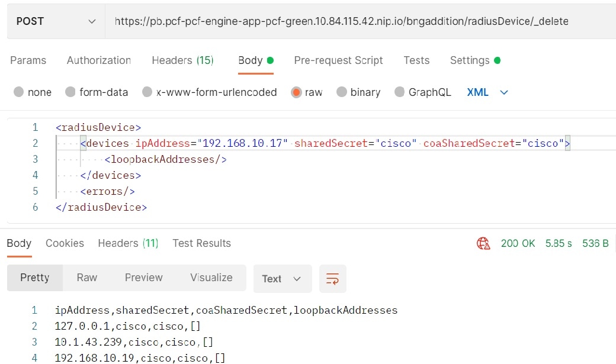Select the none body type radio
The image size is (616, 364).
click(x=18, y=92)
